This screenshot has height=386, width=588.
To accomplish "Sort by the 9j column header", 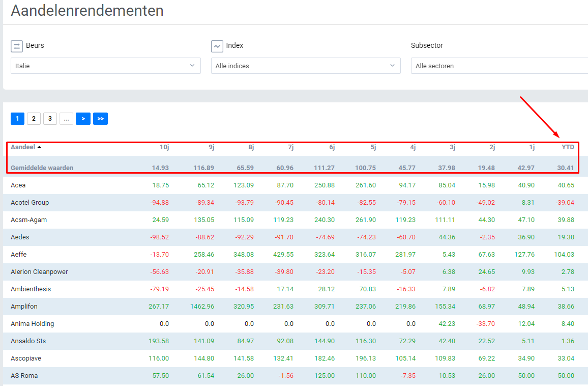I will [x=212, y=147].
